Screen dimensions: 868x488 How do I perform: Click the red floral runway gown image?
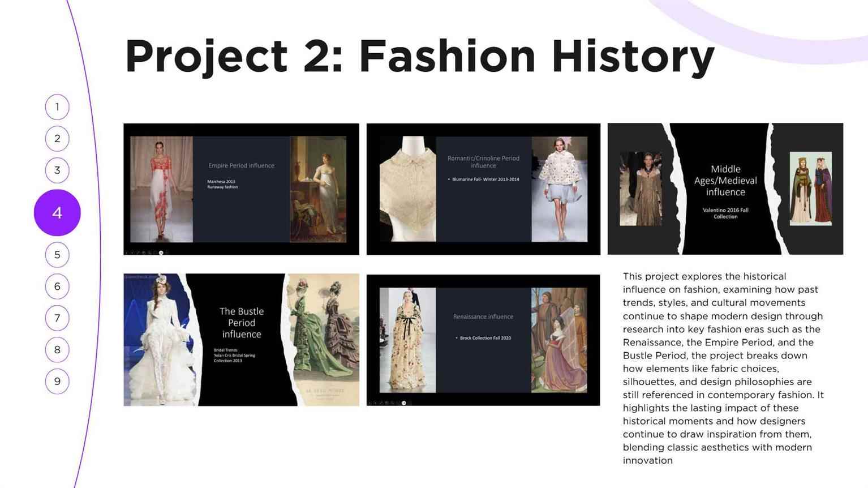[161, 189]
